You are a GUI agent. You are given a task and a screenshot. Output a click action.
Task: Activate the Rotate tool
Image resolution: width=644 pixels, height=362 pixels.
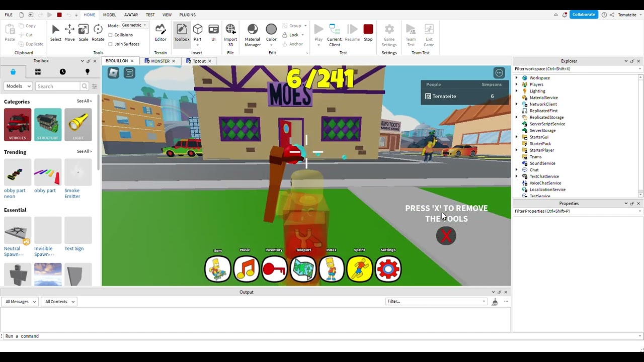pos(98,33)
